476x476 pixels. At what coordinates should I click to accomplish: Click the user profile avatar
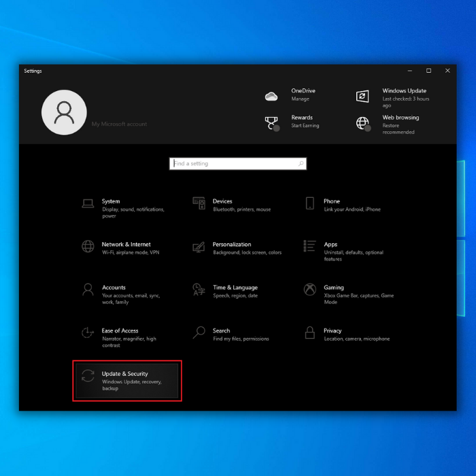coord(64,112)
